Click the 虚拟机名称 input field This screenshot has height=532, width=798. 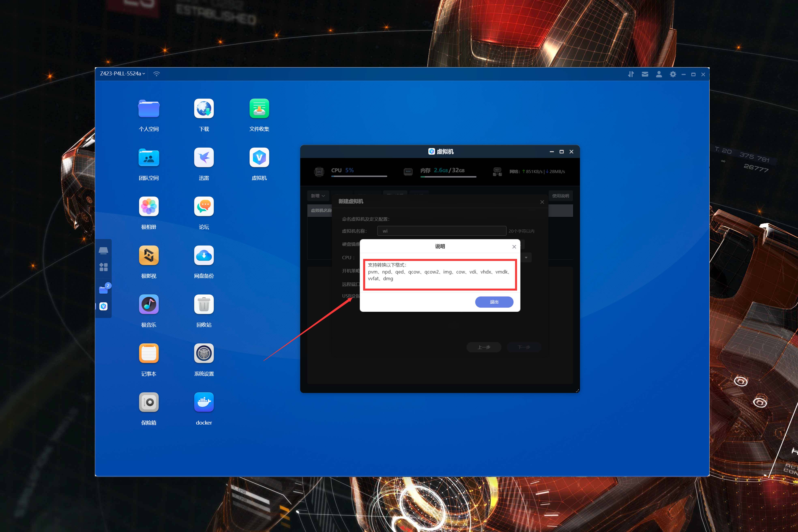pos(442,231)
